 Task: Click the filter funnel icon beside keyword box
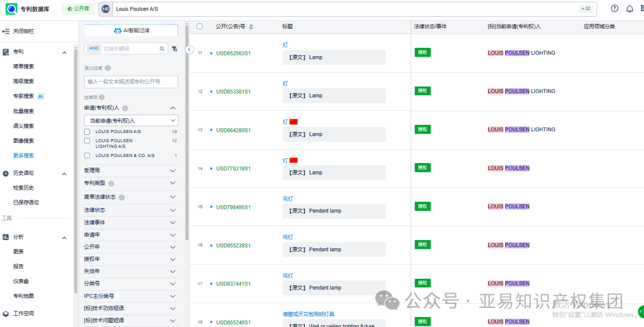pos(174,49)
